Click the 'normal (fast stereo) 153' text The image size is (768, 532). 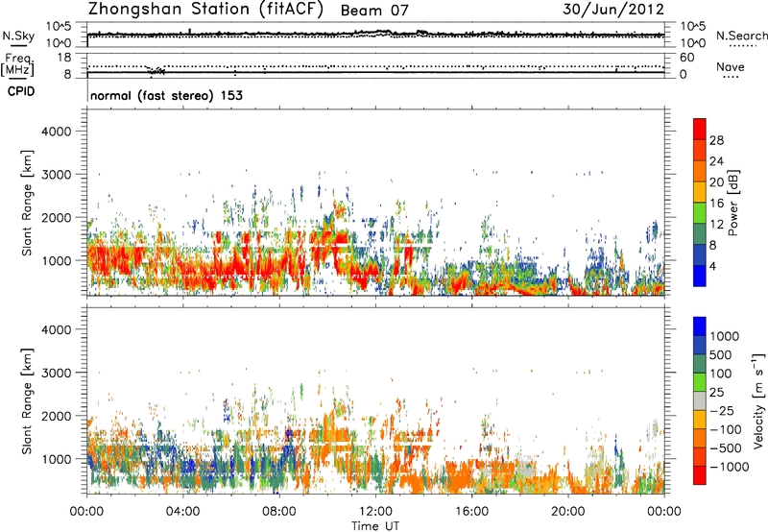coord(166,95)
